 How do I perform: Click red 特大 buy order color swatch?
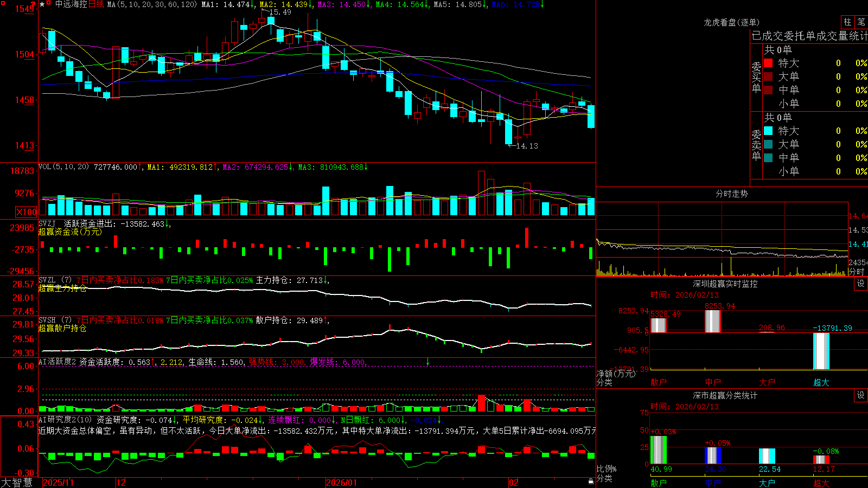[768, 63]
